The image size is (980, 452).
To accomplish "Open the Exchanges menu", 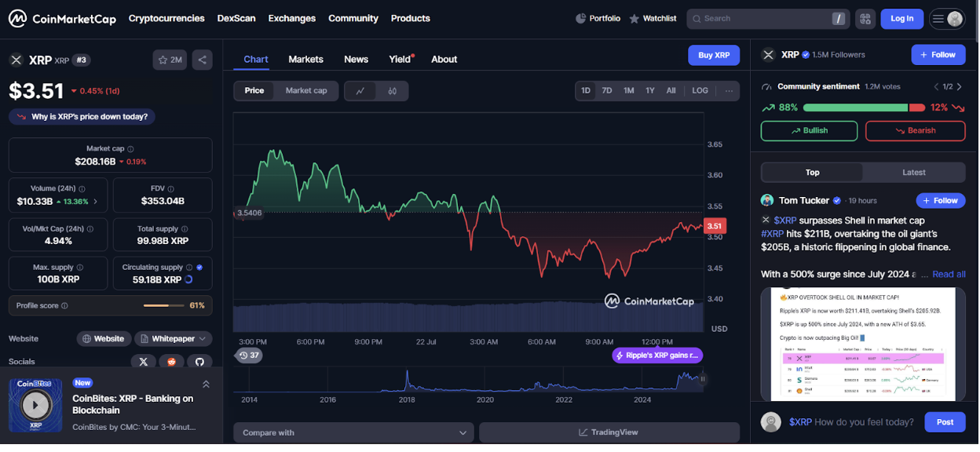I will [291, 19].
